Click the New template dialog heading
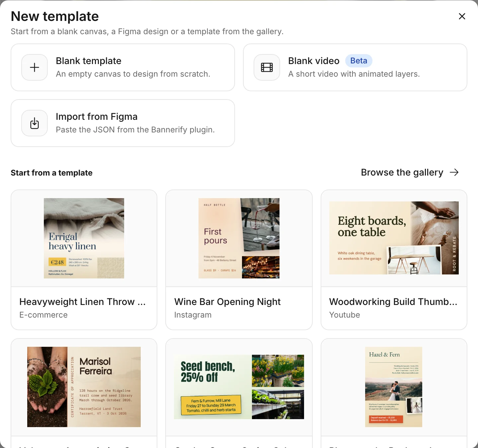The image size is (478, 448). tap(55, 16)
